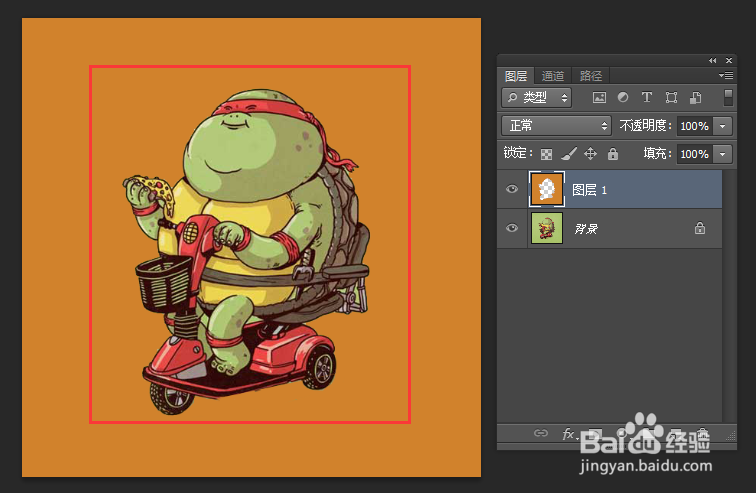Toggle lock position move icon

pos(590,154)
